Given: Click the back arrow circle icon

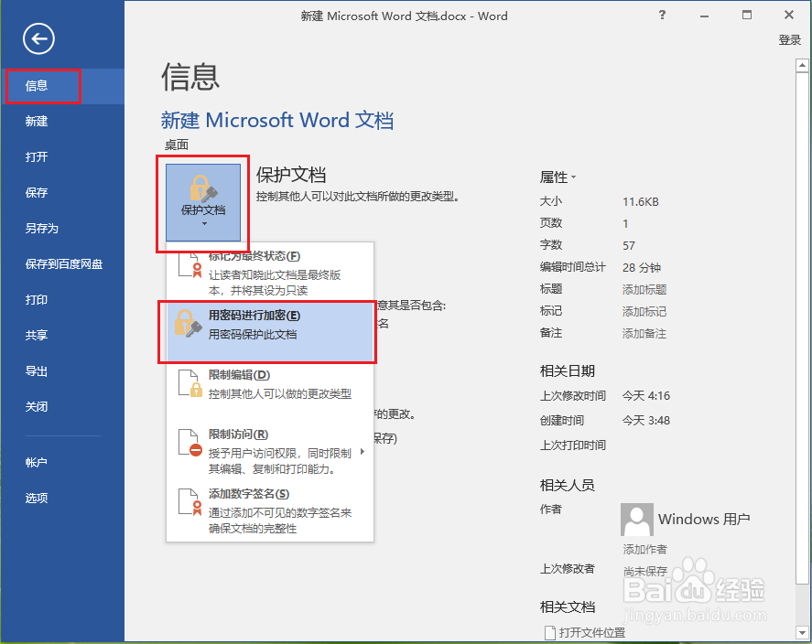Looking at the screenshot, I should click(38, 38).
